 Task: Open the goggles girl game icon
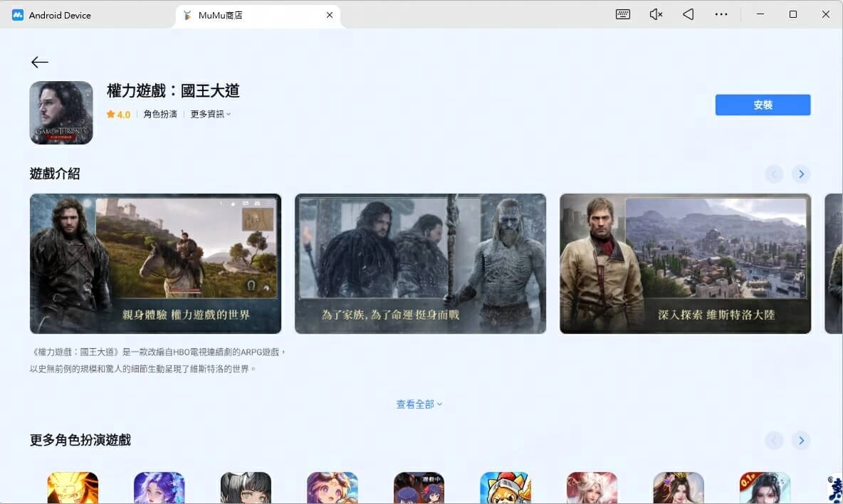[x=333, y=488]
